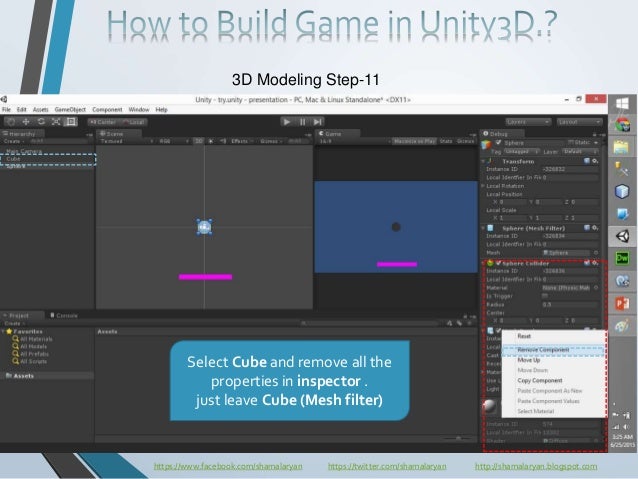
Task: Open the Static options dropdown arrow
Action: click(596, 142)
